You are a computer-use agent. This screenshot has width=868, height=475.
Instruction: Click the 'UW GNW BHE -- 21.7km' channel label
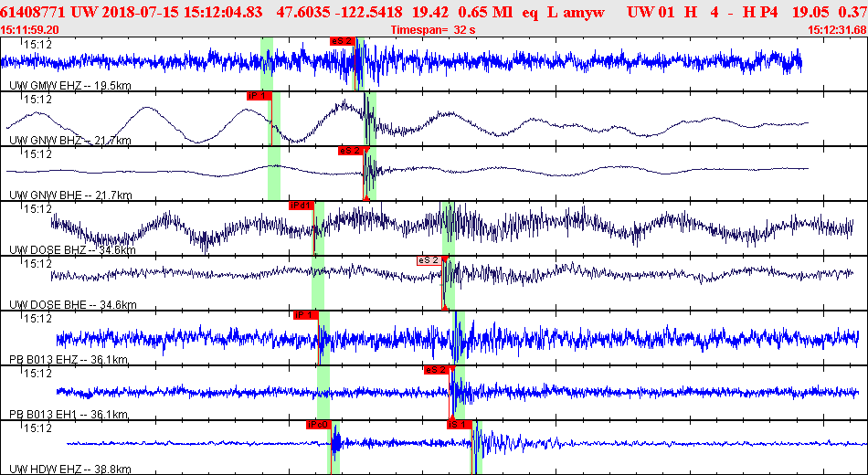(x=70, y=195)
